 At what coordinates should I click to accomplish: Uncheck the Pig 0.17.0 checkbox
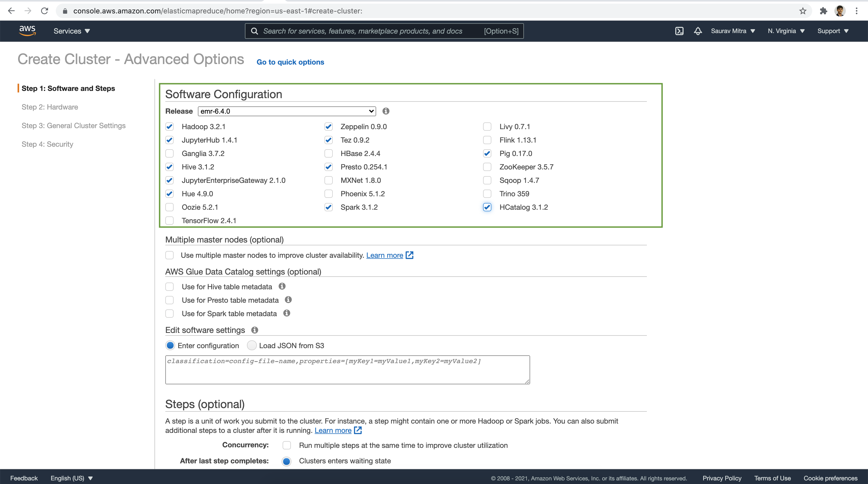tap(487, 154)
